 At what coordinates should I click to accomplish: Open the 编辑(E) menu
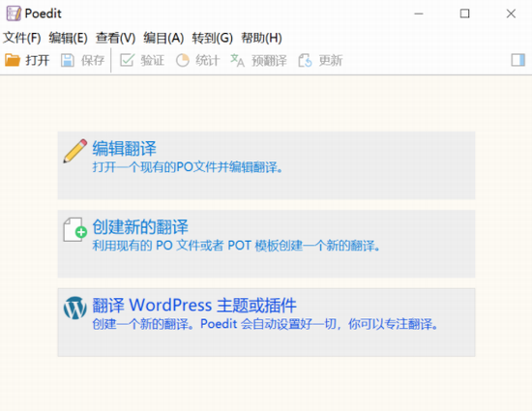coord(69,38)
